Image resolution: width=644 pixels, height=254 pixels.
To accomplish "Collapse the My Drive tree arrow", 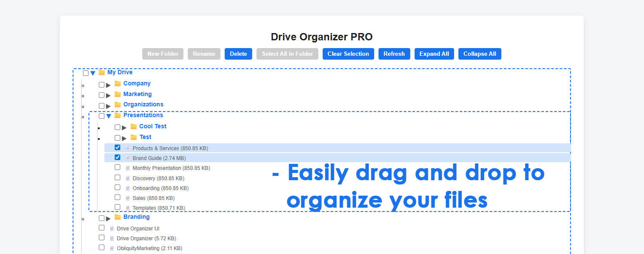I will coord(93,73).
